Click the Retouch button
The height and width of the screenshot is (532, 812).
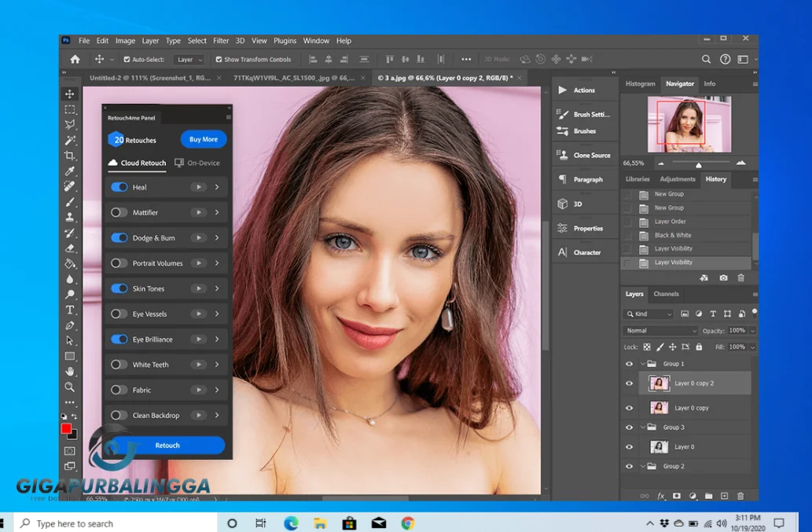coord(167,445)
